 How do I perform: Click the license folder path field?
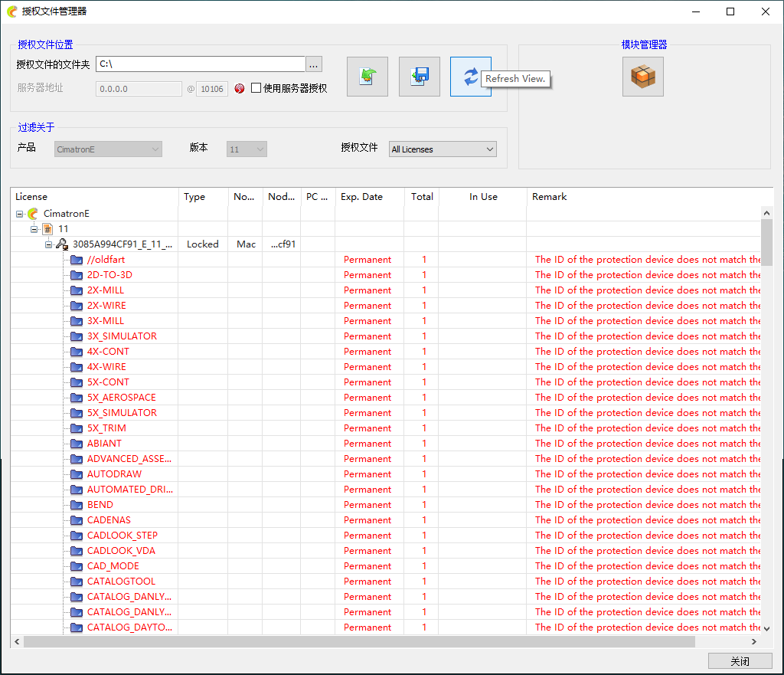[201, 64]
